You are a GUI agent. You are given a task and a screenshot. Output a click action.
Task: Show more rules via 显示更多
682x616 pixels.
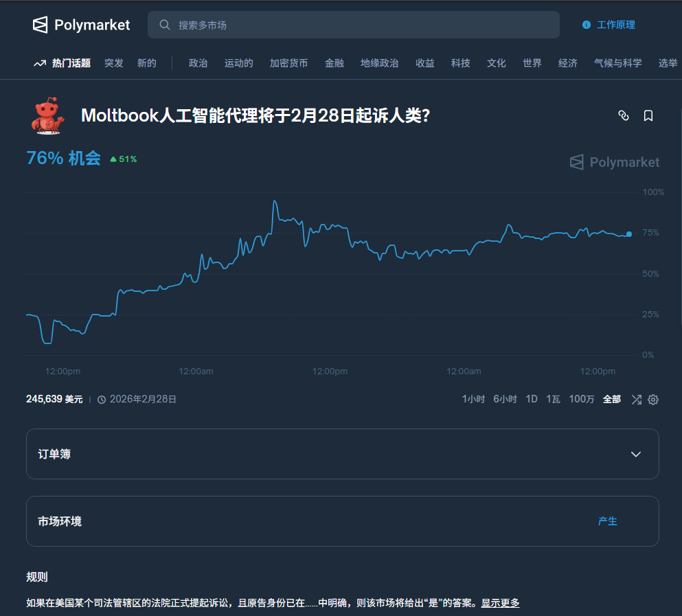click(500, 603)
